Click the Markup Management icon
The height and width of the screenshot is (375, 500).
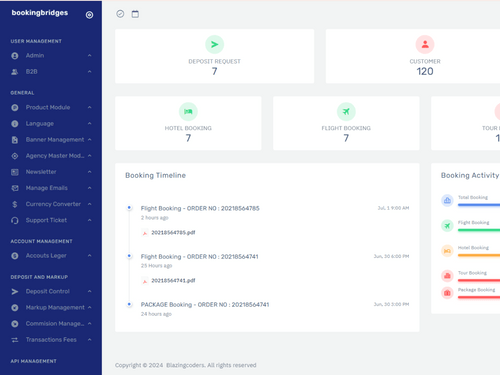(x=15, y=307)
